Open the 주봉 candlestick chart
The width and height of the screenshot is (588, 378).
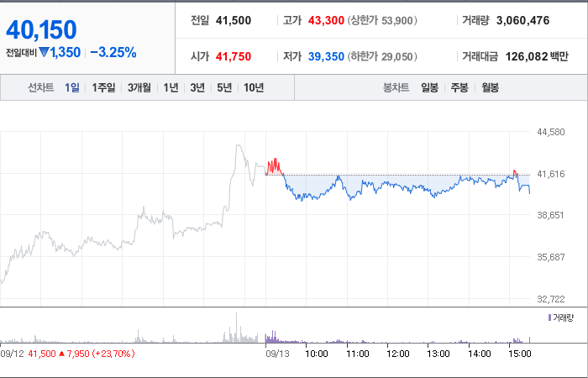click(x=459, y=87)
